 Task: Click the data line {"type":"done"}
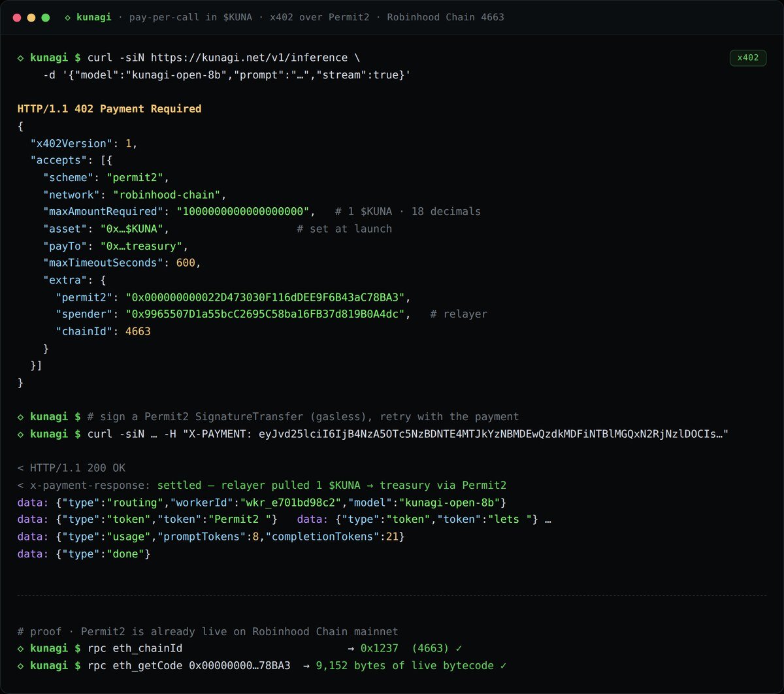tap(84, 554)
